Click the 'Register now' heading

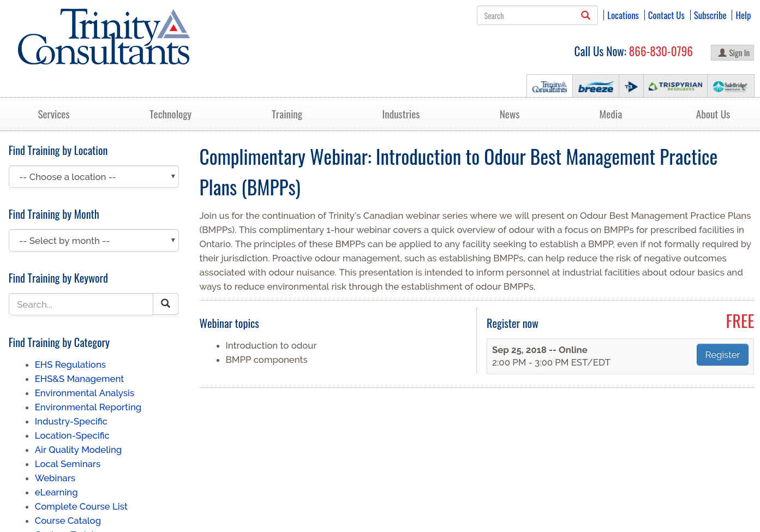click(x=512, y=324)
